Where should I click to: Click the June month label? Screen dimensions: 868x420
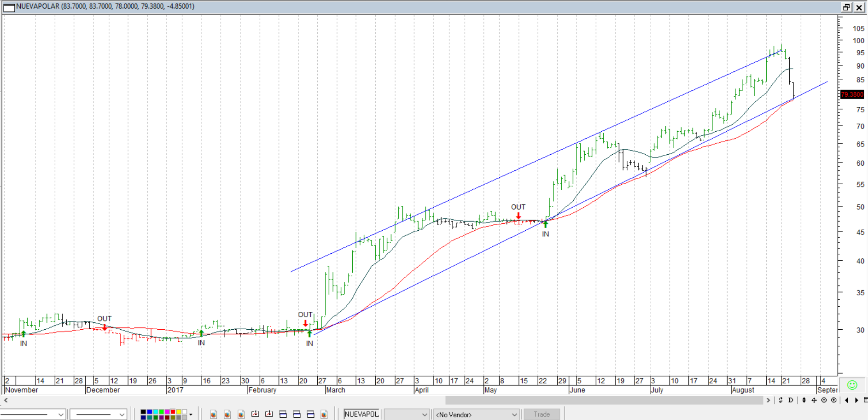pos(577,390)
